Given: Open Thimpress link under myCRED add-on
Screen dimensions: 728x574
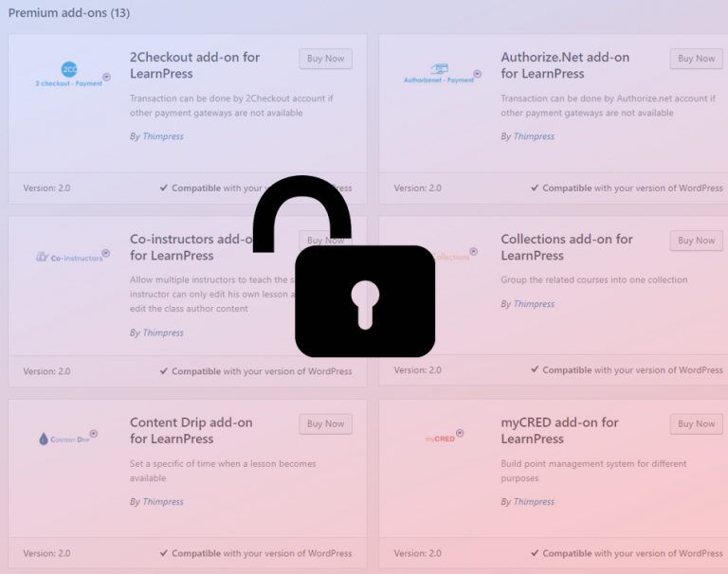Looking at the screenshot, I should click(534, 502).
